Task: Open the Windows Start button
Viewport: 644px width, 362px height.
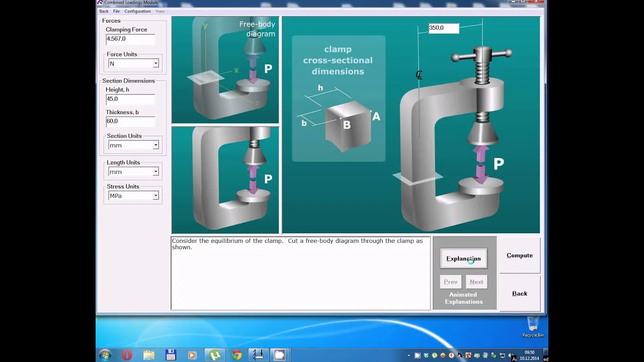Action: [x=105, y=355]
